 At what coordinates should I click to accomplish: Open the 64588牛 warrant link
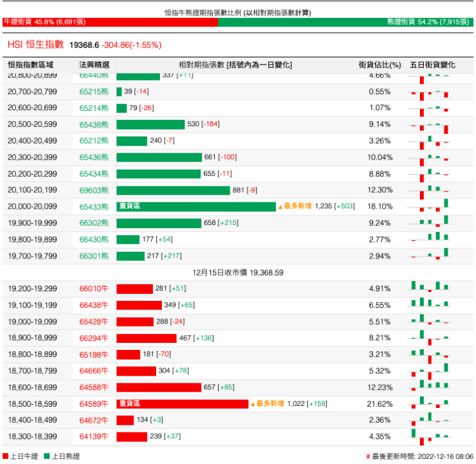click(94, 387)
